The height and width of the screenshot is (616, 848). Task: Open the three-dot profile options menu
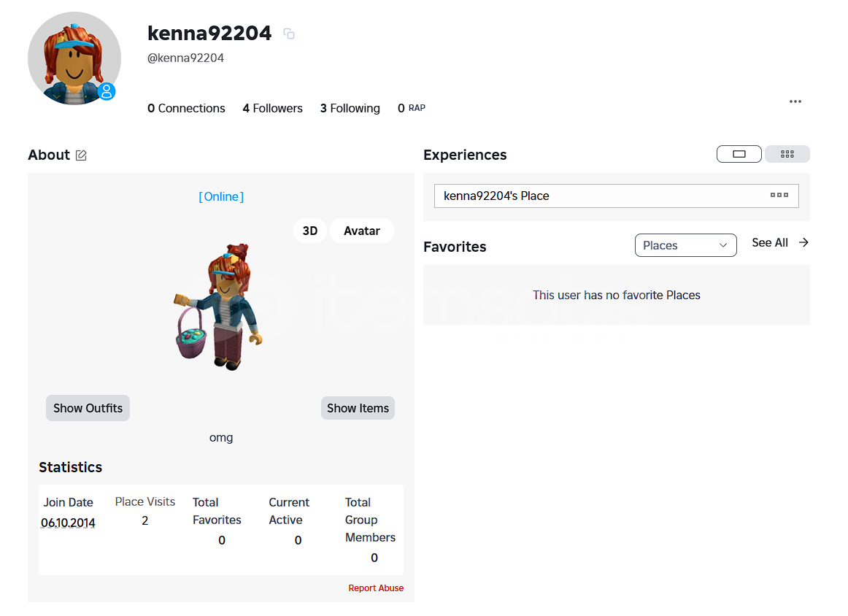tap(795, 101)
